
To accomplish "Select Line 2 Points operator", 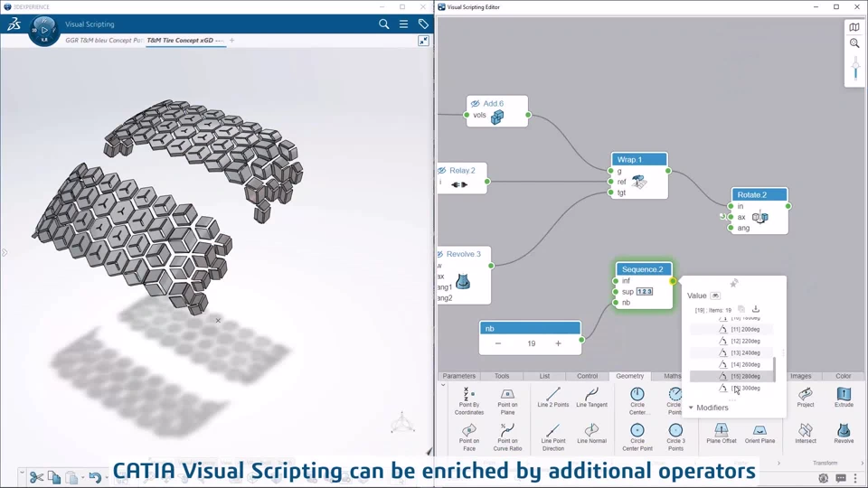I will [x=553, y=398].
